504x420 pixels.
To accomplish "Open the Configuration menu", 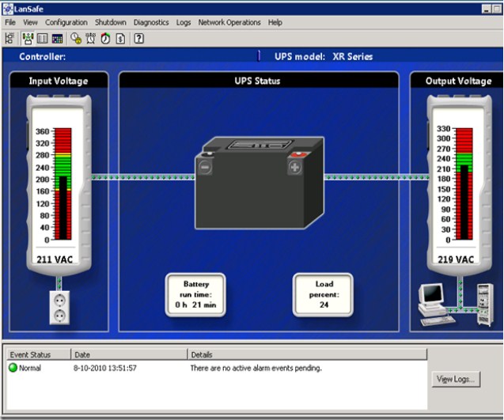I will (x=66, y=22).
